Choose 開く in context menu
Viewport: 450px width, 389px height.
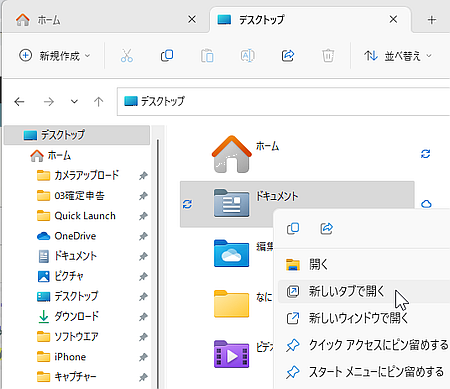[x=364, y=265]
